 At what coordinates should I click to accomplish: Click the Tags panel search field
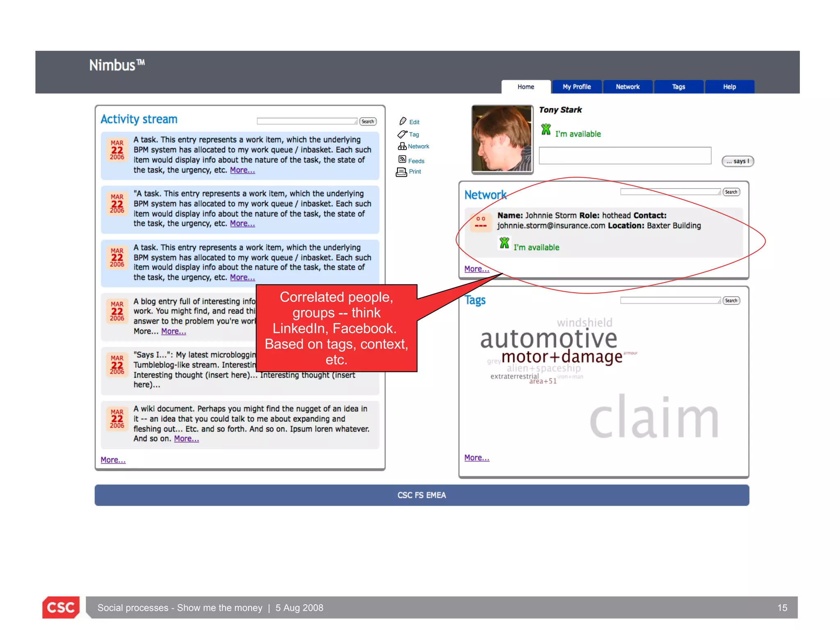point(671,300)
